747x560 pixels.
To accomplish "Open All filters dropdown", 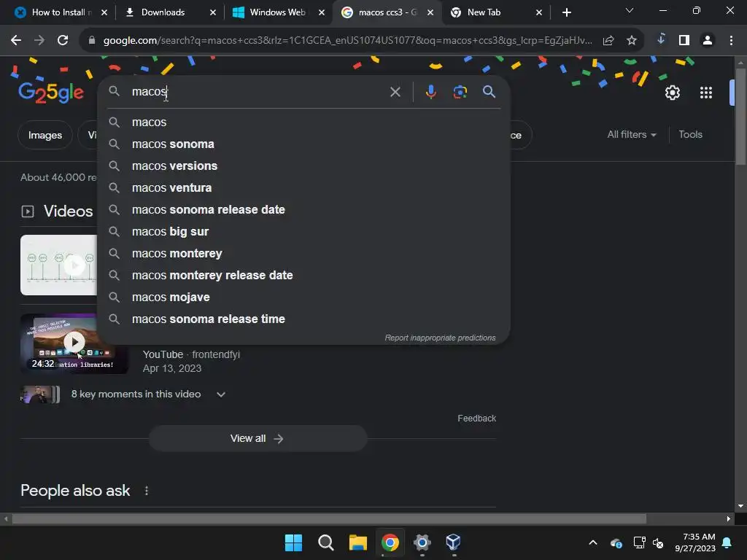I will click(631, 135).
